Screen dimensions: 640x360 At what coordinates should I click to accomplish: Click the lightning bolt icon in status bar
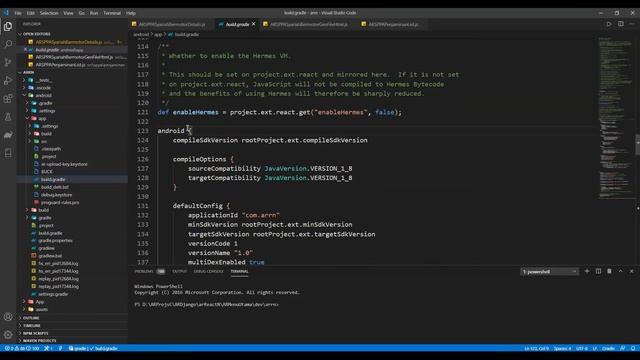pos(60,348)
